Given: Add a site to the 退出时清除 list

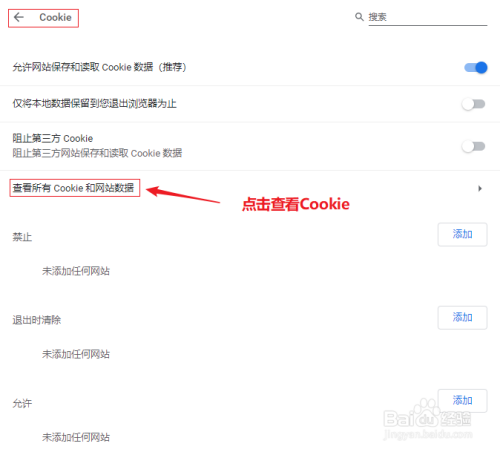Looking at the screenshot, I should pos(462,317).
